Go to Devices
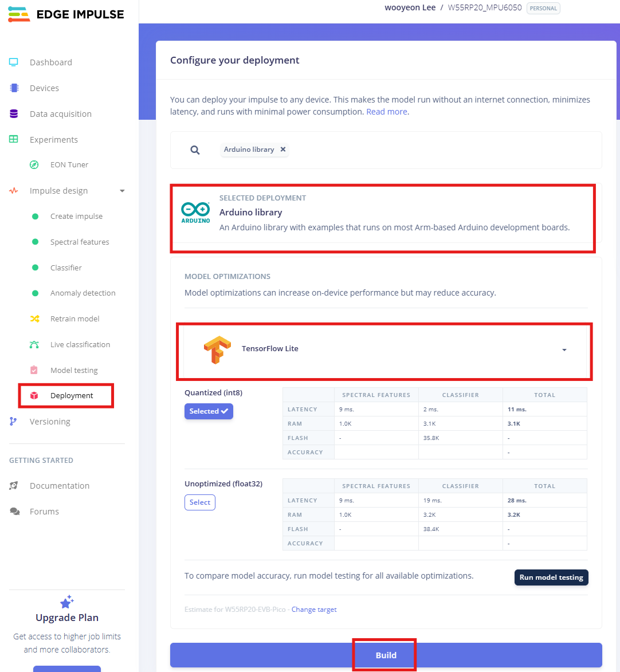Image resolution: width=620 pixels, height=672 pixels. (x=44, y=88)
